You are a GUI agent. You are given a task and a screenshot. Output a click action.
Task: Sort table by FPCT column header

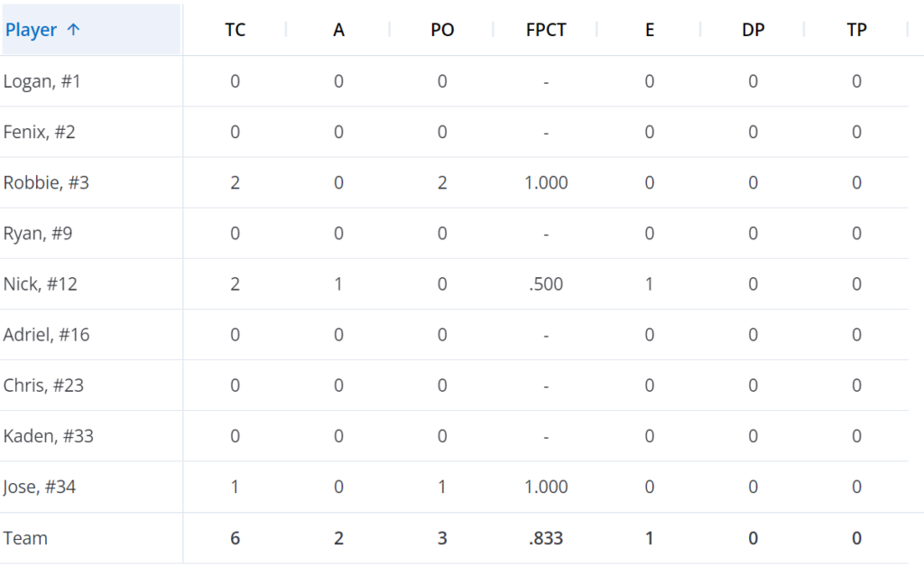546,30
